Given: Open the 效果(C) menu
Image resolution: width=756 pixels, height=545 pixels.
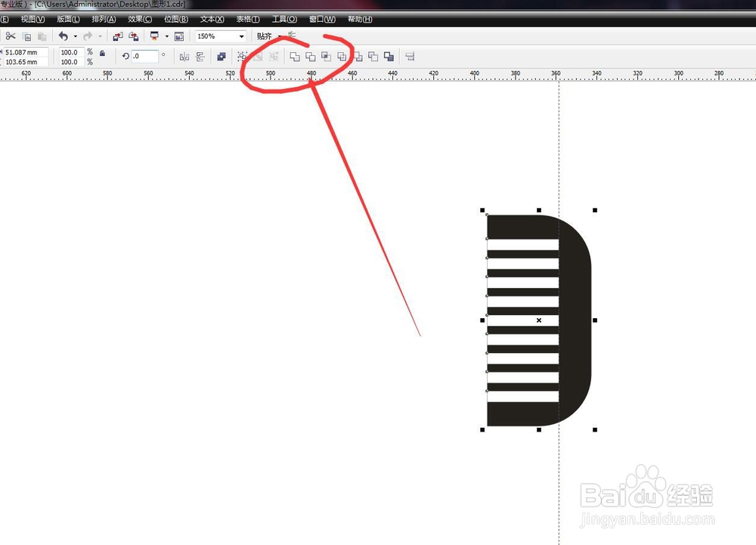Looking at the screenshot, I should 140,19.
